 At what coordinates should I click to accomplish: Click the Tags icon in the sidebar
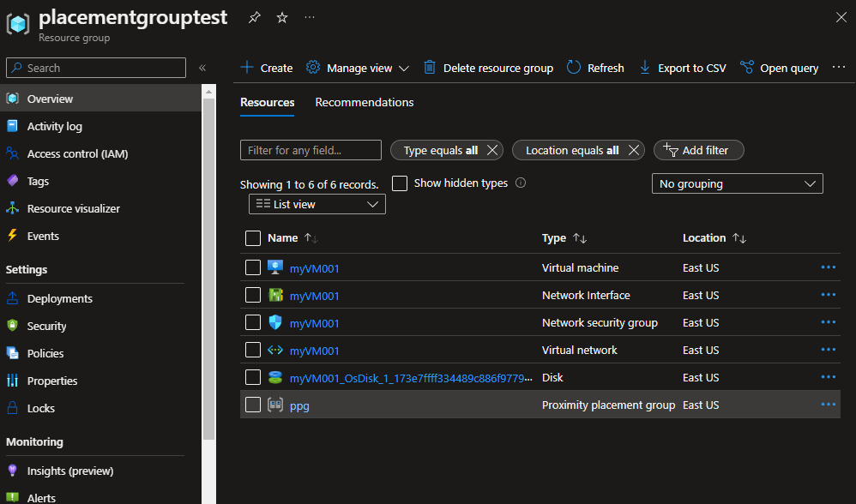[x=13, y=181]
